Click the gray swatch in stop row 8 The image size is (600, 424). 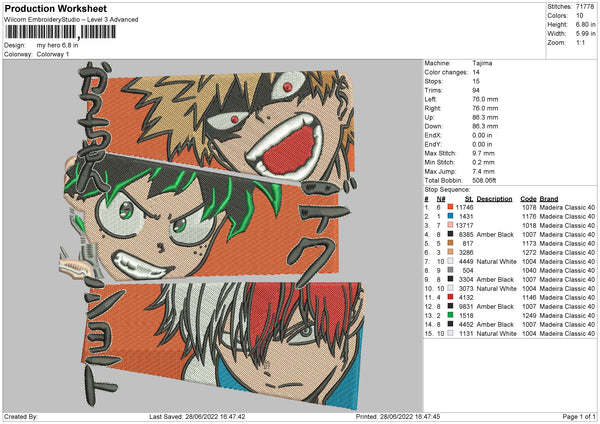coord(450,270)
